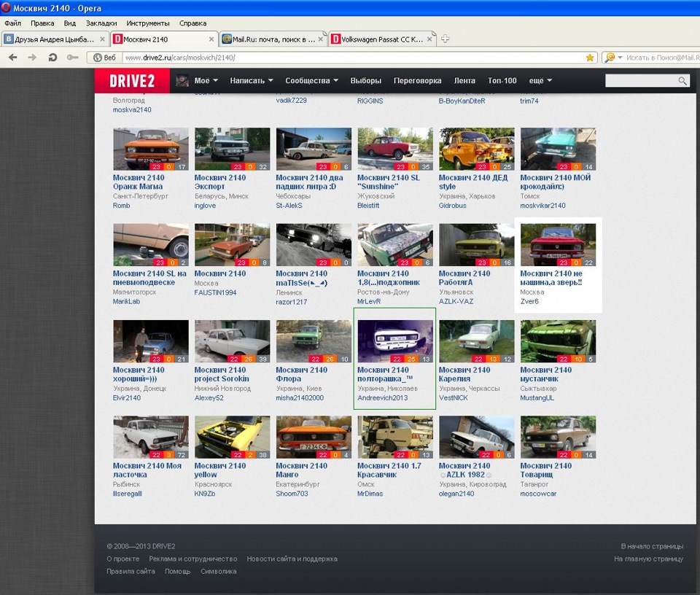Expand the Сообщества dropdown
Screen dimensions: 700x595
pos(311,81)
